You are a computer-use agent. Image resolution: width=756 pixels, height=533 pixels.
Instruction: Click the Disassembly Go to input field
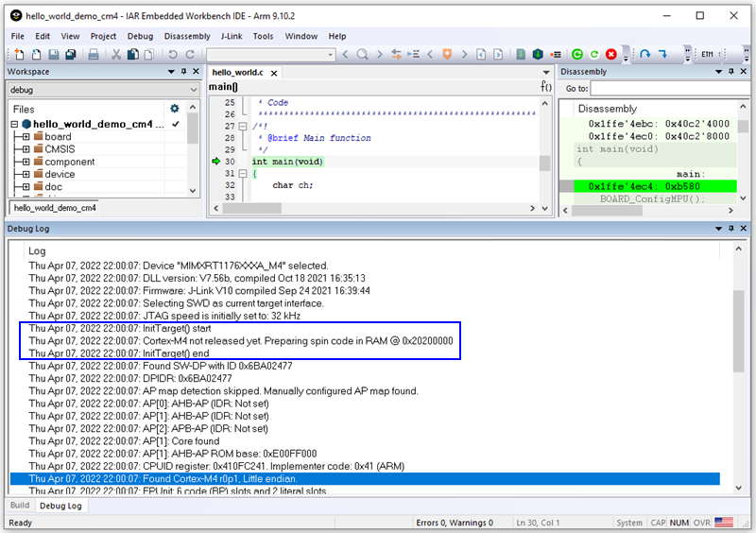coord(672,88)
